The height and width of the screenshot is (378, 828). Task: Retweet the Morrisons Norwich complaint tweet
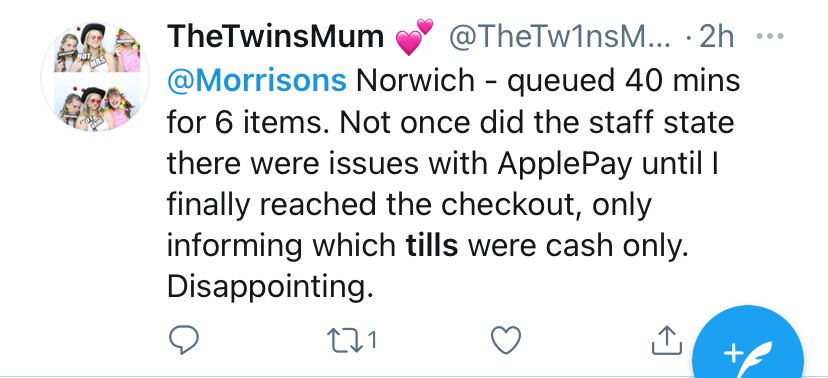(x=344, y=341)
